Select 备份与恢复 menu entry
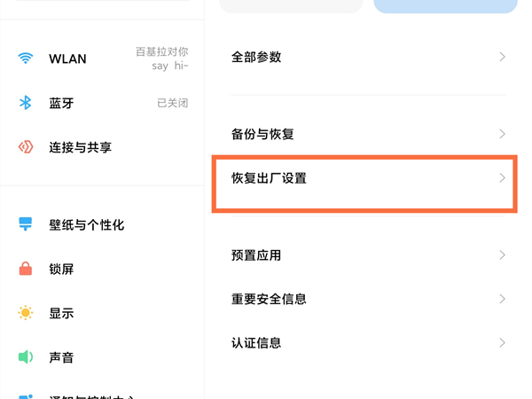This screenshot has width=532, height=399. point(262,134)
